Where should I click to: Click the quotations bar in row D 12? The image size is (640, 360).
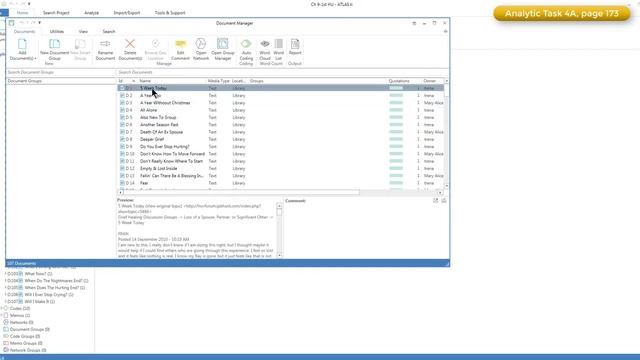396,168
